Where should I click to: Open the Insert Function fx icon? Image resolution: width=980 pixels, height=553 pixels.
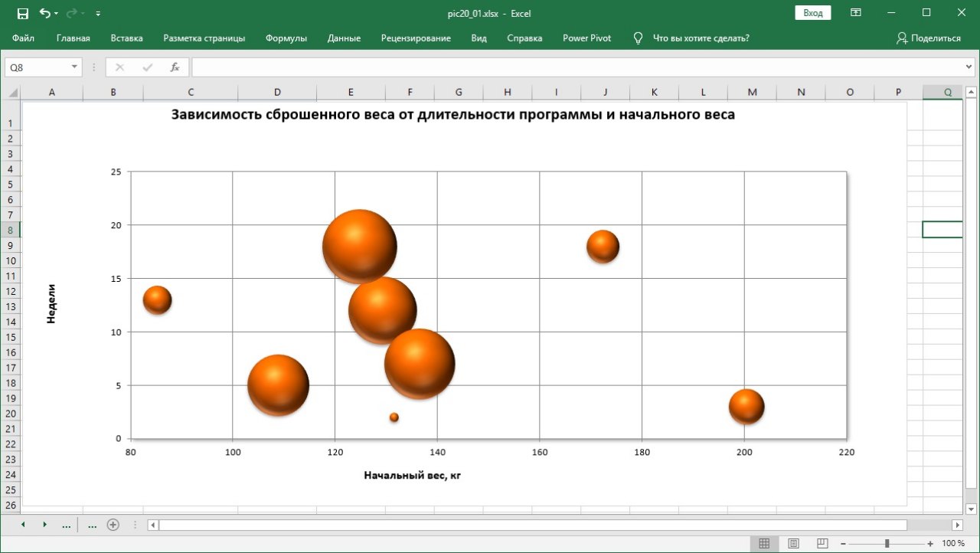(175, 67)
